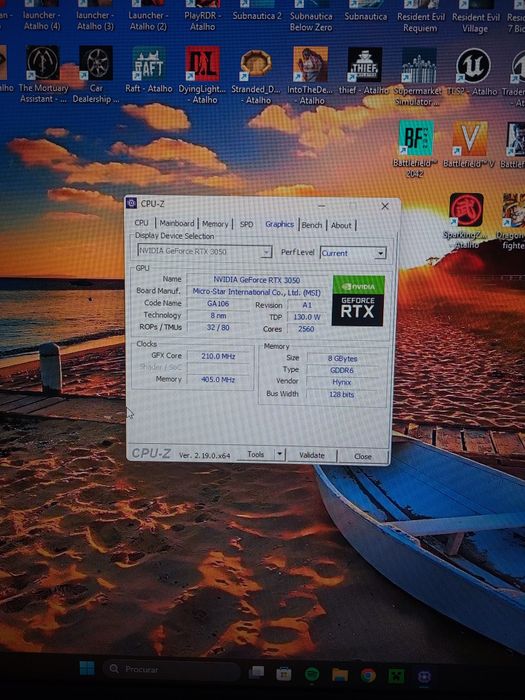Viewport: 525px width, 700px height.
Task: Open the SparkingZ... Atalho desktop icon
Action: (x=466, y=221)
